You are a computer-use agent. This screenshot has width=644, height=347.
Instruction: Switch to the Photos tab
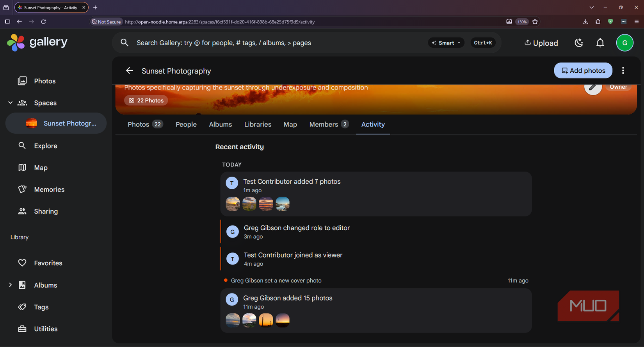click(145, 125)
